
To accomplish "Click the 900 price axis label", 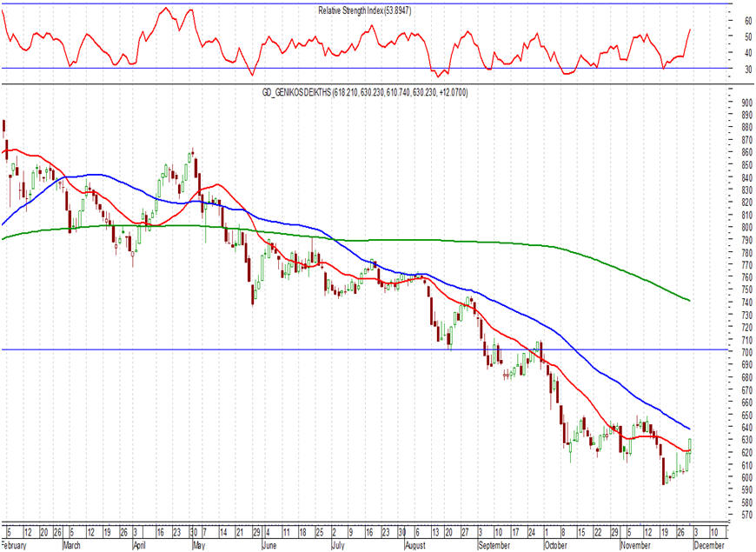I will [x=746, y=103].
